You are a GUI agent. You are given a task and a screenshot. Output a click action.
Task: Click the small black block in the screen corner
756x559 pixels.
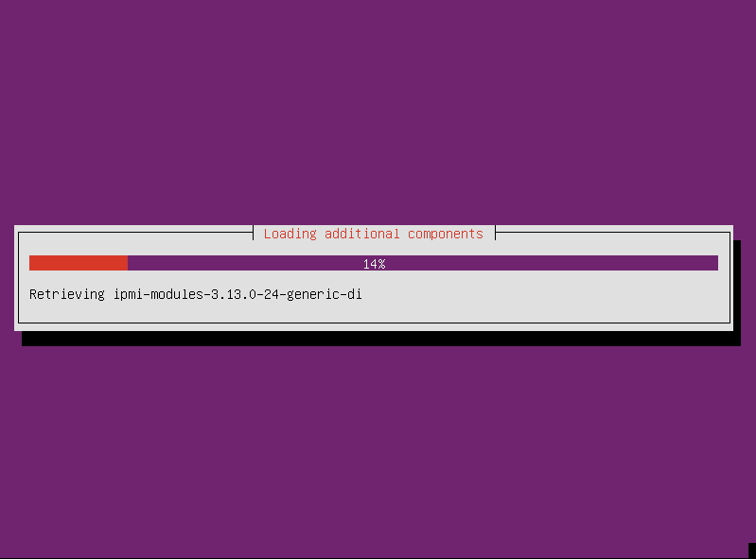[752, 550]
